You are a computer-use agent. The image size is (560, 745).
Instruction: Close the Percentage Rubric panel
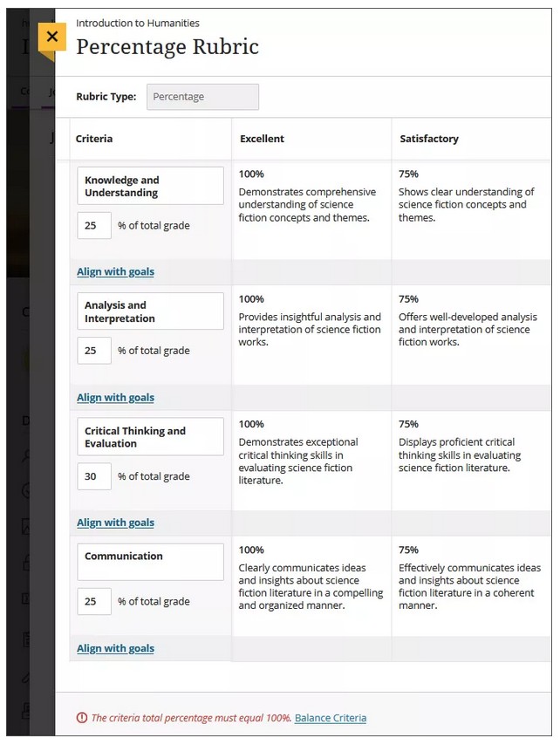point(52,37)
